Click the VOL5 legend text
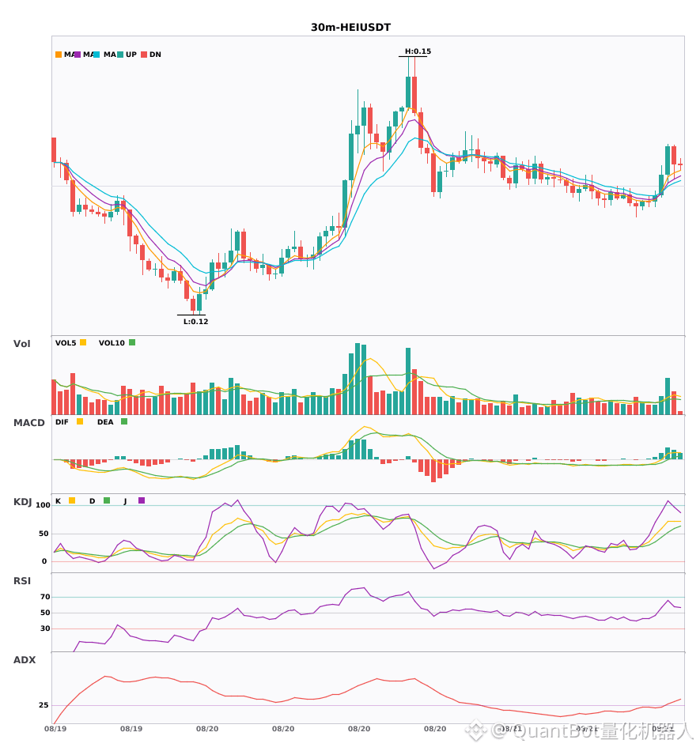The width and height of the screenshot is (700, 751). tap(66, 343)
